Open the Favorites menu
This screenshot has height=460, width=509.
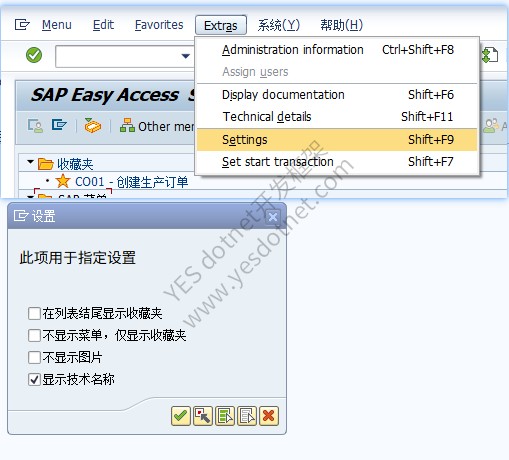(159, 25)
